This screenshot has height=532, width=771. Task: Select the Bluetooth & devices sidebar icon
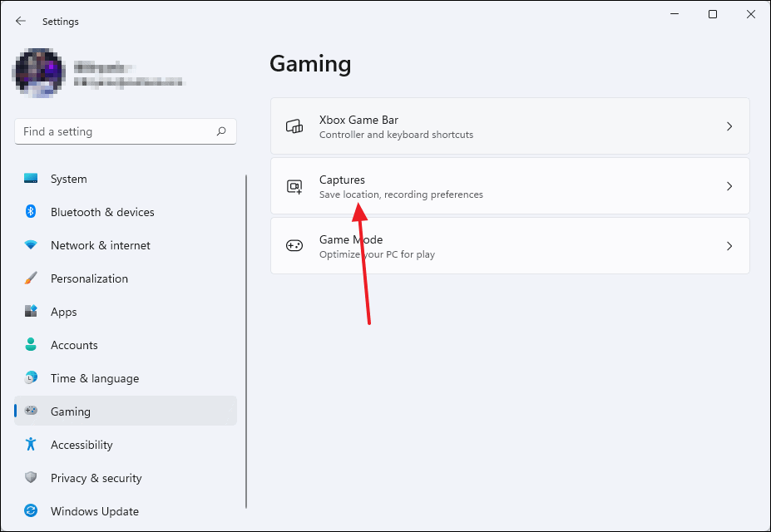click(x=31, y=212)
